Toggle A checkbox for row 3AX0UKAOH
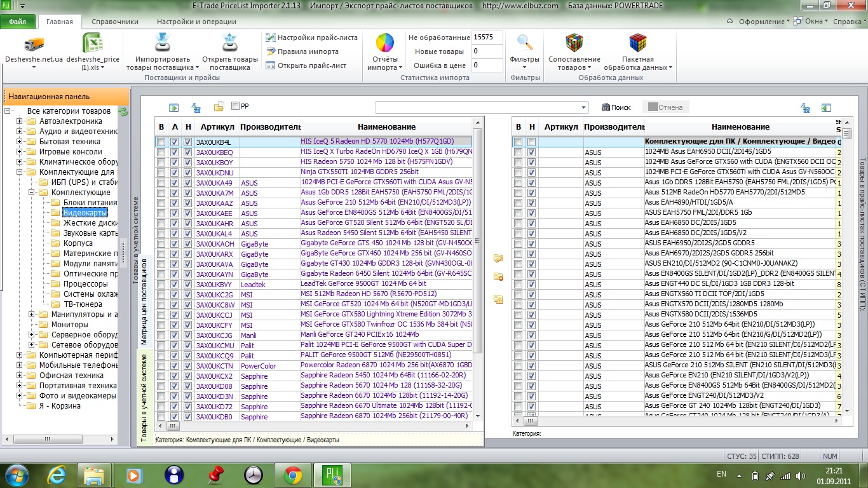This screenshot has width=868, height=488. 174,244
